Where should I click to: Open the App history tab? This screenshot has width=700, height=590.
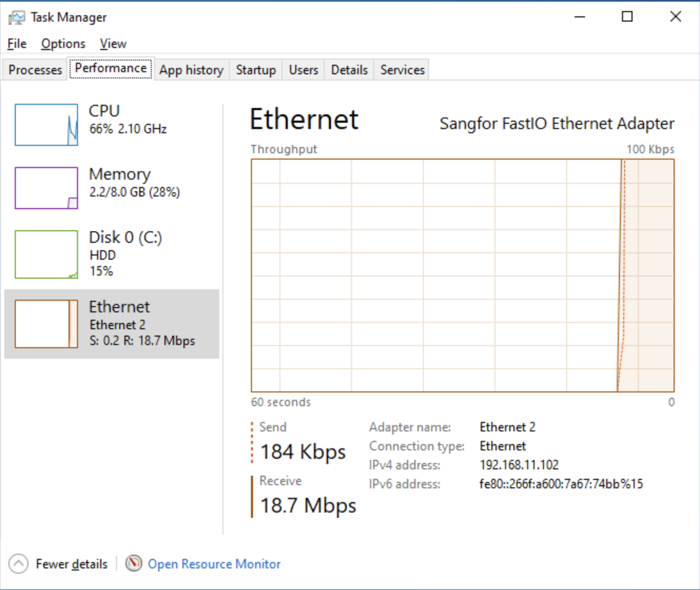coord(191,69)
